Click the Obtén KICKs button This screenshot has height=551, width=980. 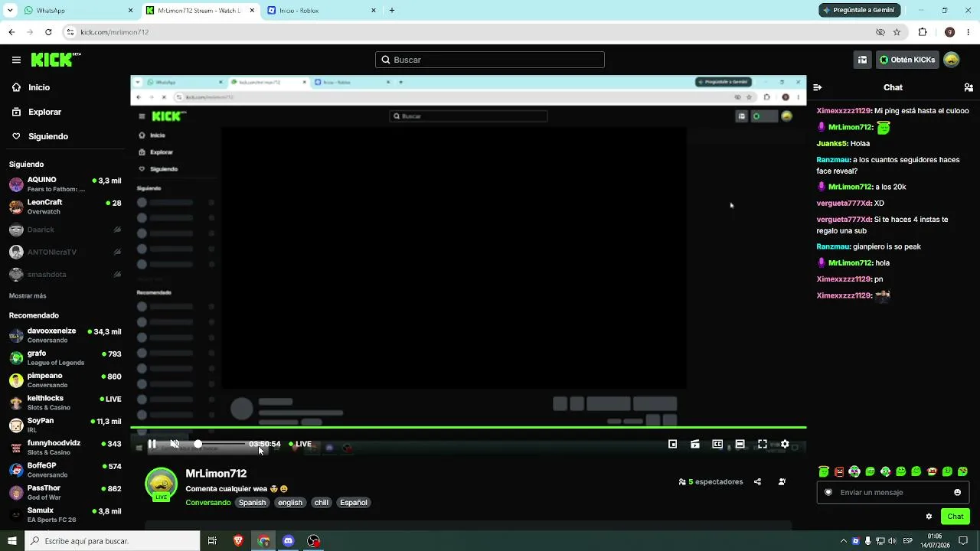906,60
